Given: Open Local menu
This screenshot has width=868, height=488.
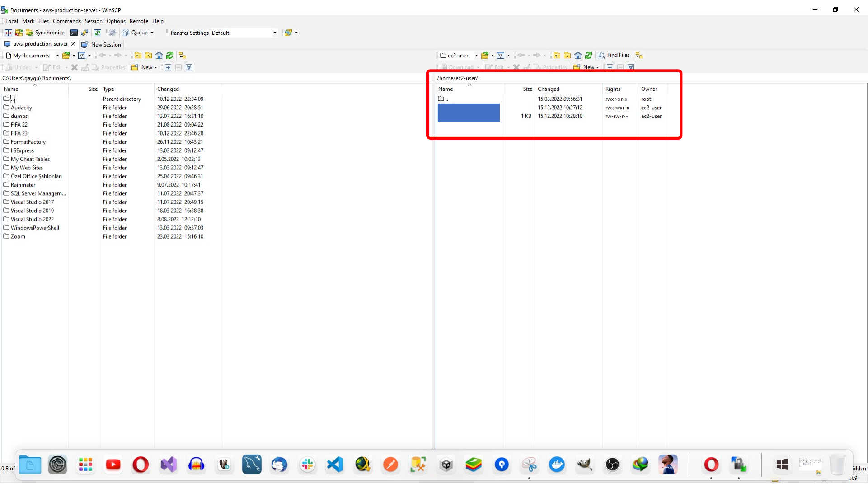Looking at the screenshot, I should pyautogui.click(x=12, y=21).
